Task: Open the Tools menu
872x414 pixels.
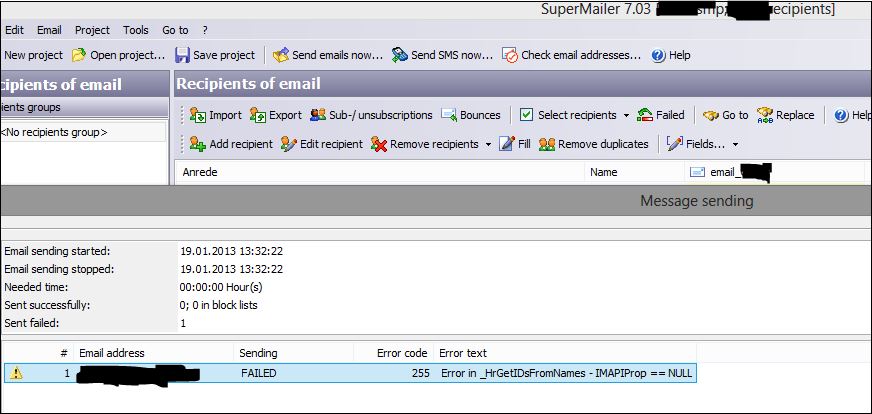Action: [136, 30]
